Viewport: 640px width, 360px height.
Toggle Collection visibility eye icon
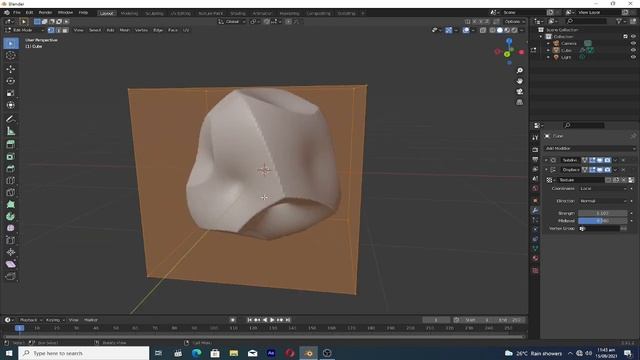[x=633, y=36]
